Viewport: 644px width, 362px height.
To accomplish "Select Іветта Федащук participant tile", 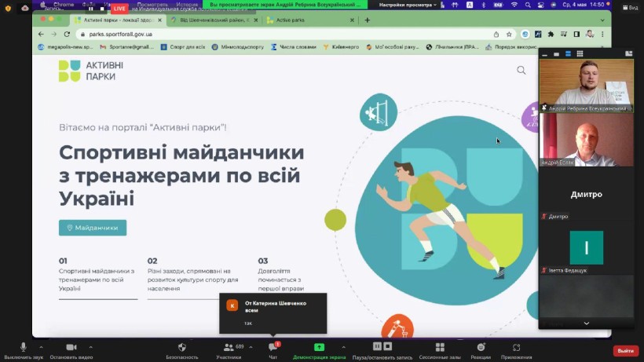I will 586,247.
